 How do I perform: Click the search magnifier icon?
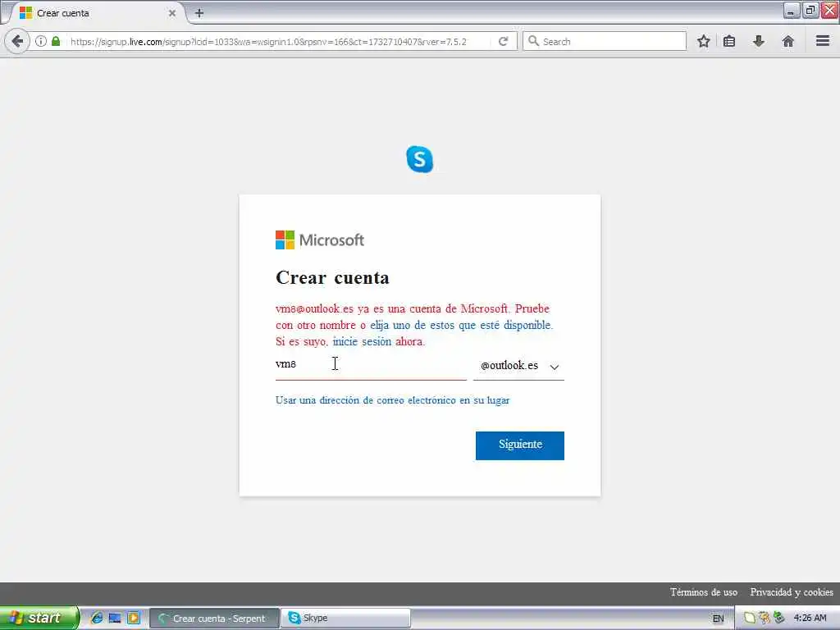coord(533,41)
